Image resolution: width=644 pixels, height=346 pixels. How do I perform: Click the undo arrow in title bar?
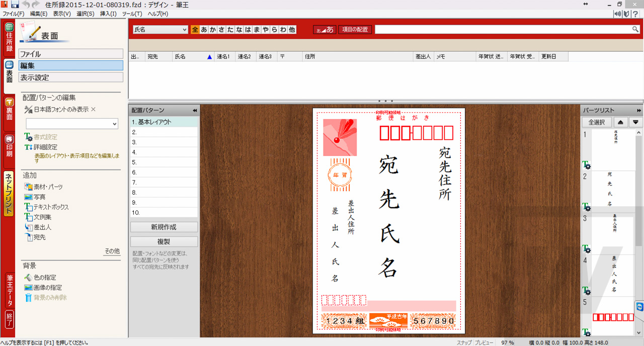26,5
